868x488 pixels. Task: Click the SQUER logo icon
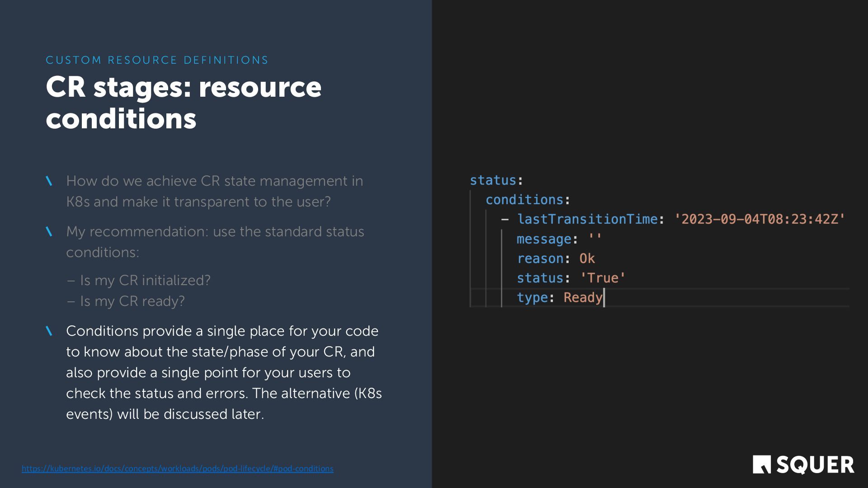pos(761,465)
